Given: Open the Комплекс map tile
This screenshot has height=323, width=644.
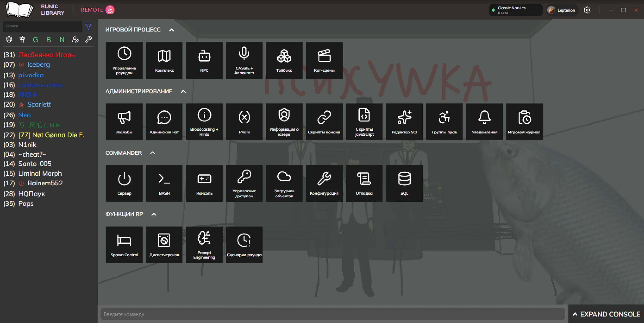Looking at the screenshot, I should click(164, 60).
